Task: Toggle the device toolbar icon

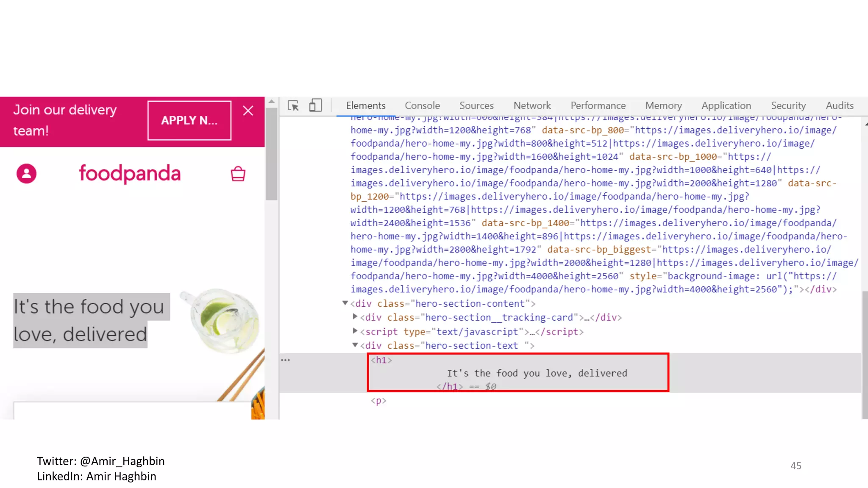Action: click(315, 105)
